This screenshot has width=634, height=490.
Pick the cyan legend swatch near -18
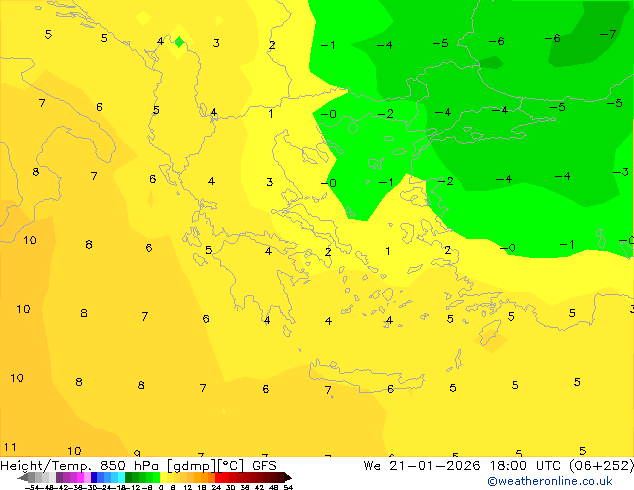pyautogui.click(x=122, y=477)
